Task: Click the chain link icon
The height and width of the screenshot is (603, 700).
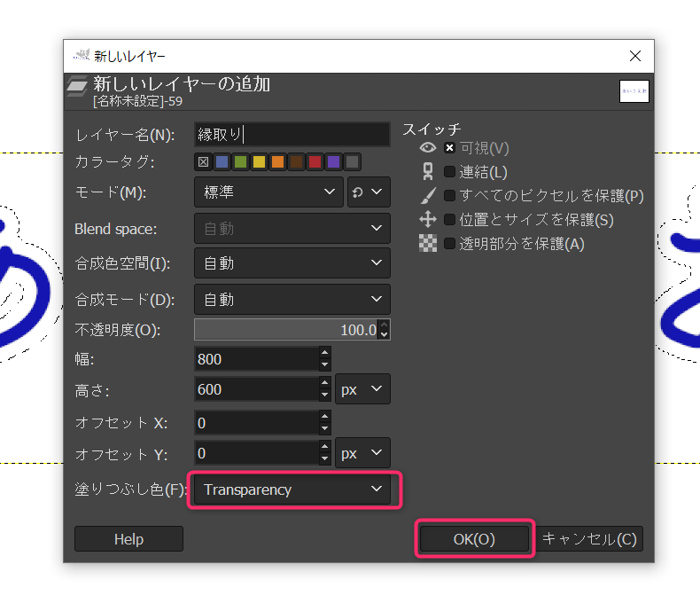Action: click(x=428, y=171)
